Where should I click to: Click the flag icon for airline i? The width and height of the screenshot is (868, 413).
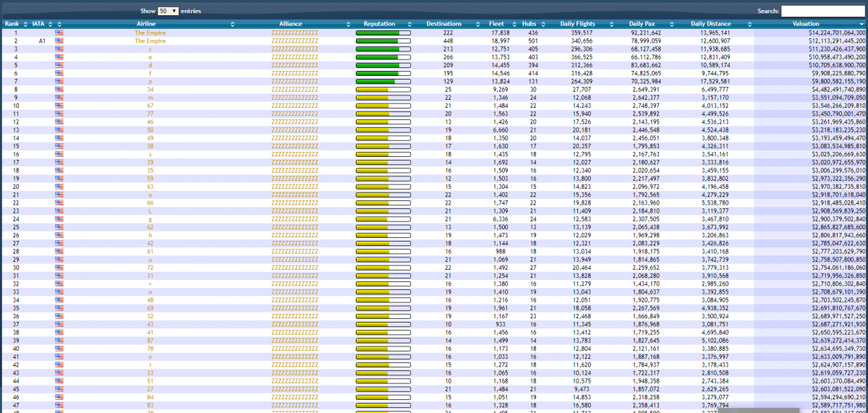point(59,364)
